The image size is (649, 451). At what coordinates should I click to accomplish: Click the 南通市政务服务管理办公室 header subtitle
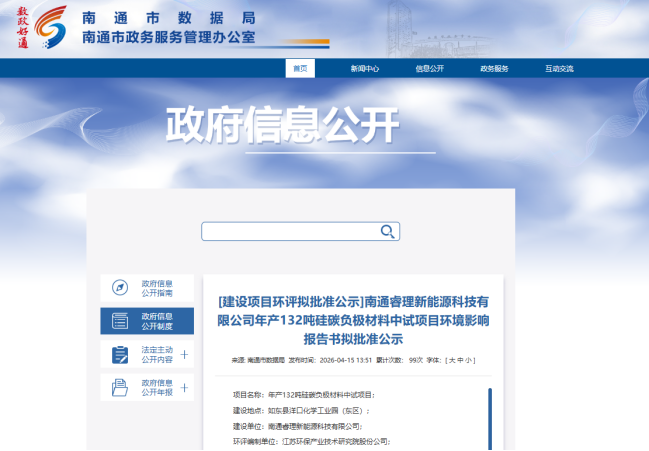pos(169,37)
